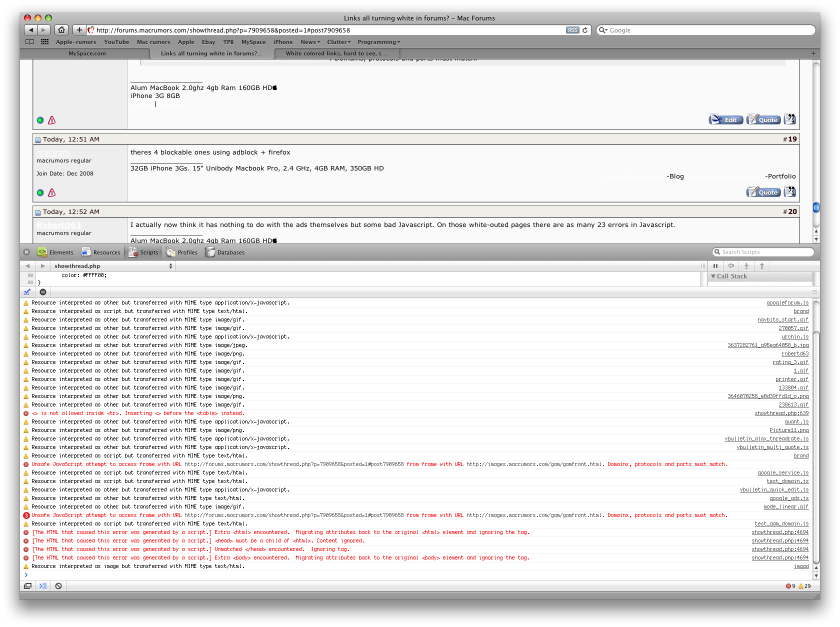Open YouTube bookmark
The image size is (840, 627).
click(116, 42)
